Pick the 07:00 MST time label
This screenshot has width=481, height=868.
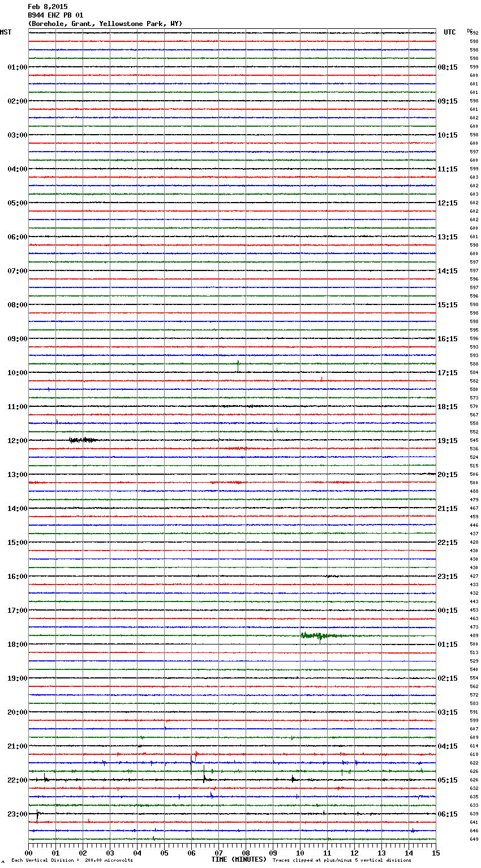(18, 271)
